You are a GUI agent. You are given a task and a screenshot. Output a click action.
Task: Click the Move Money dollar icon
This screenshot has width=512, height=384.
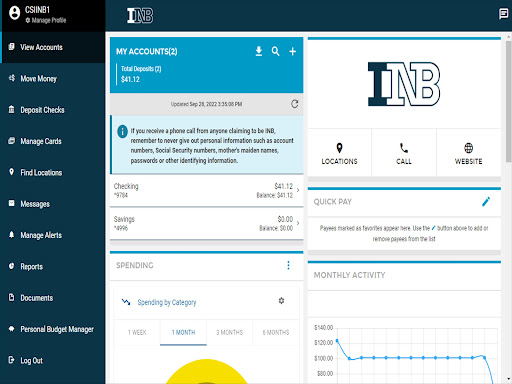pos(12,78)
